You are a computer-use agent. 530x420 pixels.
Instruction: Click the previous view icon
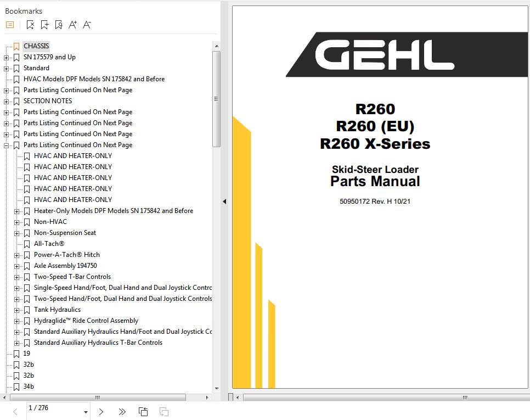point(143,412)
